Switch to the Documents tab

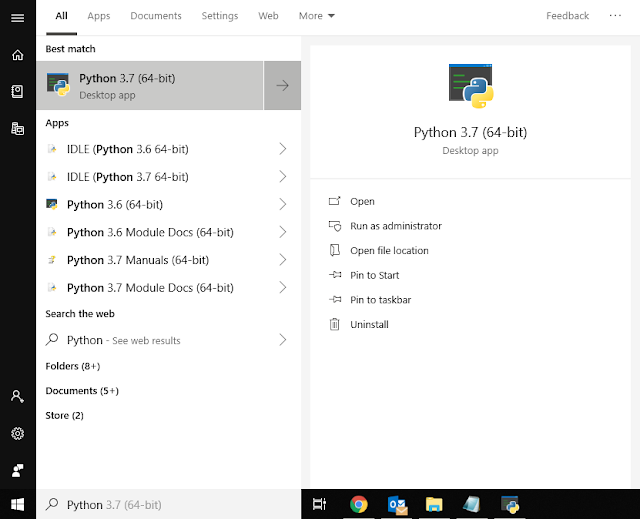tap(156, 16)
